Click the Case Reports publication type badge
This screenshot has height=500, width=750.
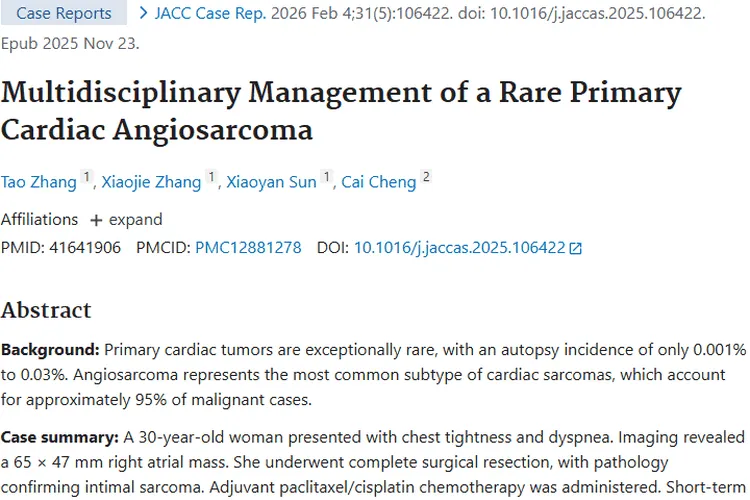pyautogui.click(x=64, y=14)
